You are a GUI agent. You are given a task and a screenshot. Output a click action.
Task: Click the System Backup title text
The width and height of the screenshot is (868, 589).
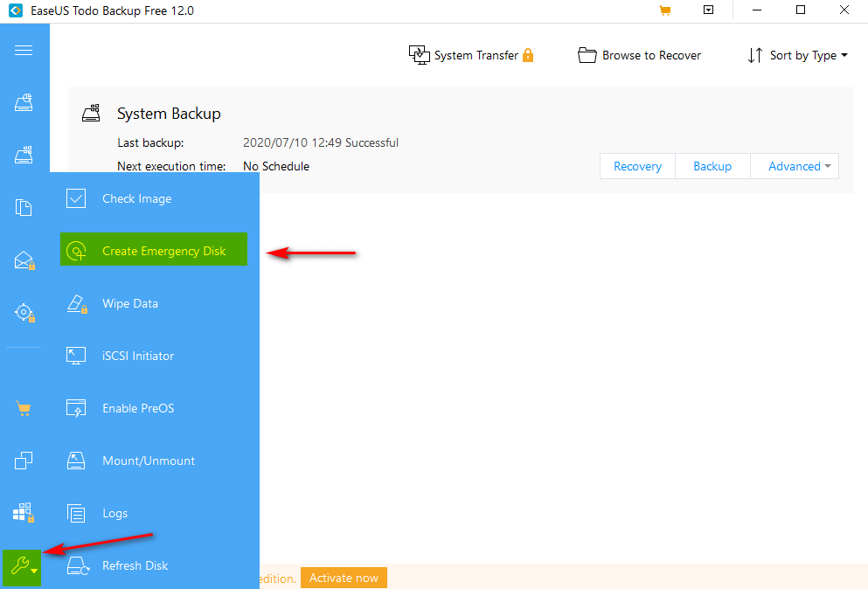169,114
